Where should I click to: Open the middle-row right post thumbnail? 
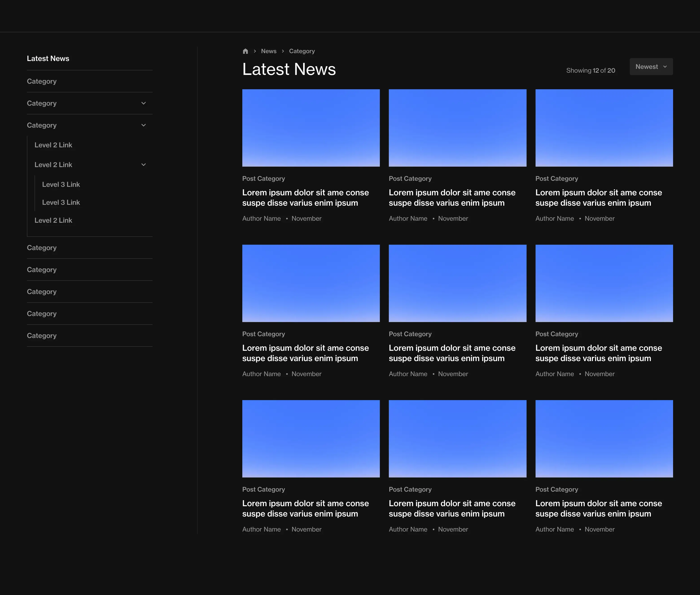click(x=604, y=283)
